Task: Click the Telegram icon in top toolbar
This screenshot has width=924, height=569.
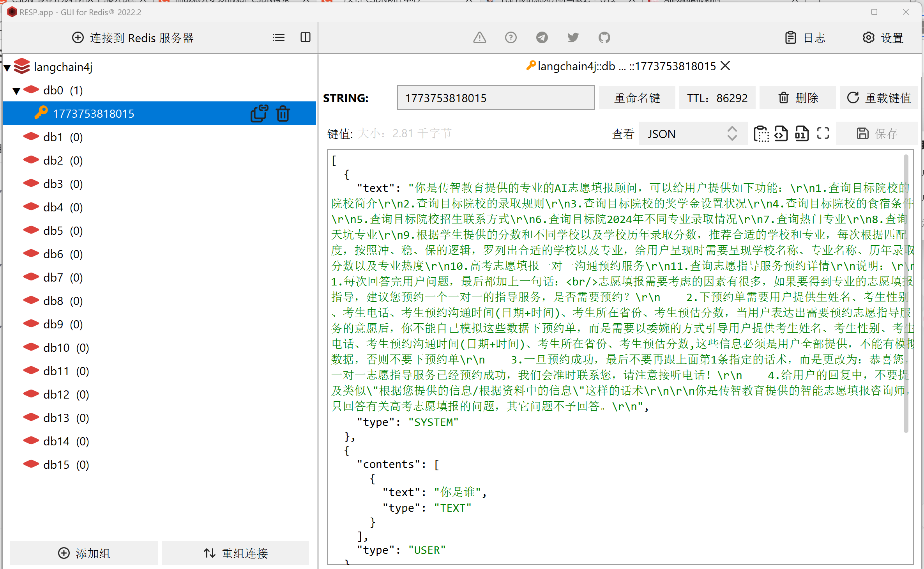Action: tap(542, 37)
